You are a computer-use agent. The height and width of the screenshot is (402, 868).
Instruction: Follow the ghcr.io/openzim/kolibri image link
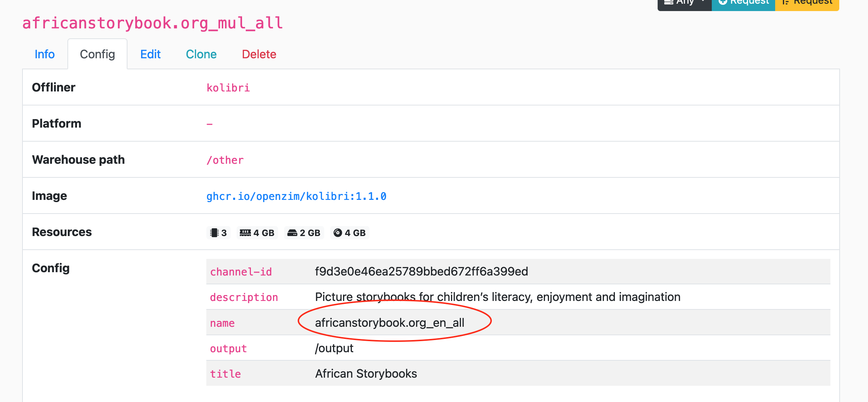coord(296,196)
